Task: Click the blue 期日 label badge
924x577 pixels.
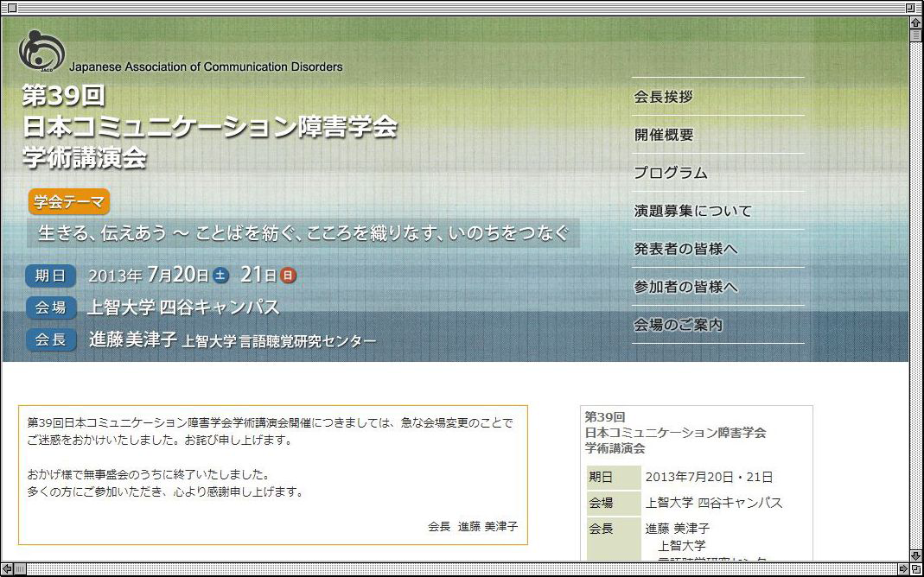Action: (x=51, y=276)
